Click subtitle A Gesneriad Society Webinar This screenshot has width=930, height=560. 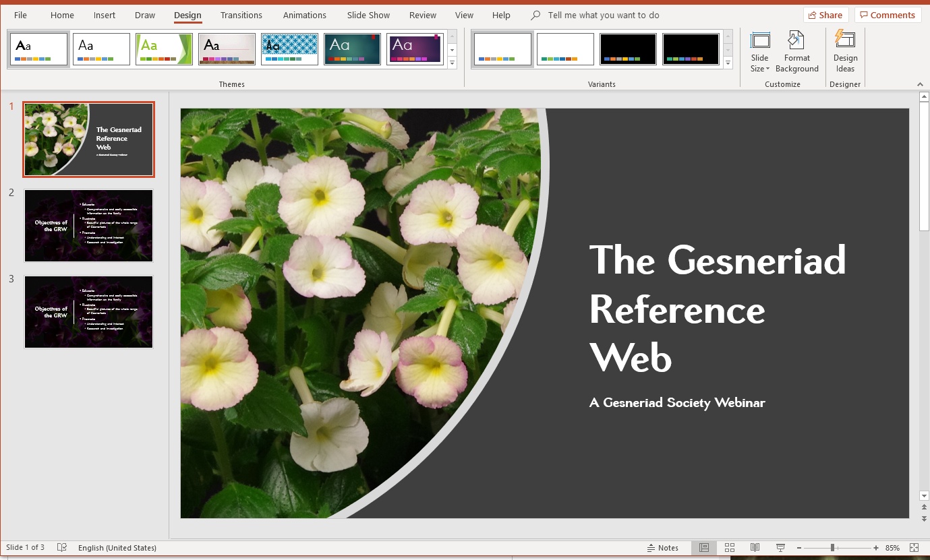tap(677, 403)
